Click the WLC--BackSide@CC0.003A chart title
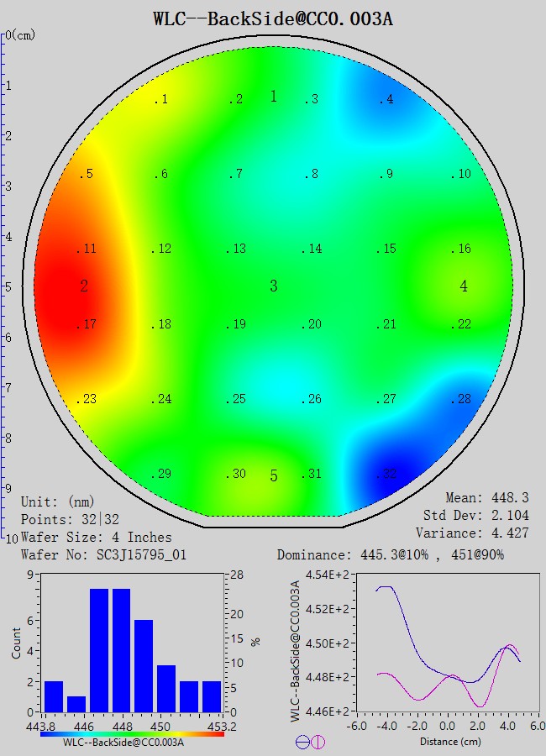Viewport: 546px width, 756px height. coord(273,18)
